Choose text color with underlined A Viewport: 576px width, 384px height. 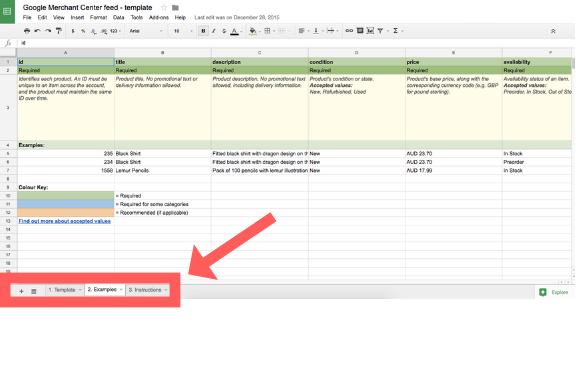click(x=235, y=32)
